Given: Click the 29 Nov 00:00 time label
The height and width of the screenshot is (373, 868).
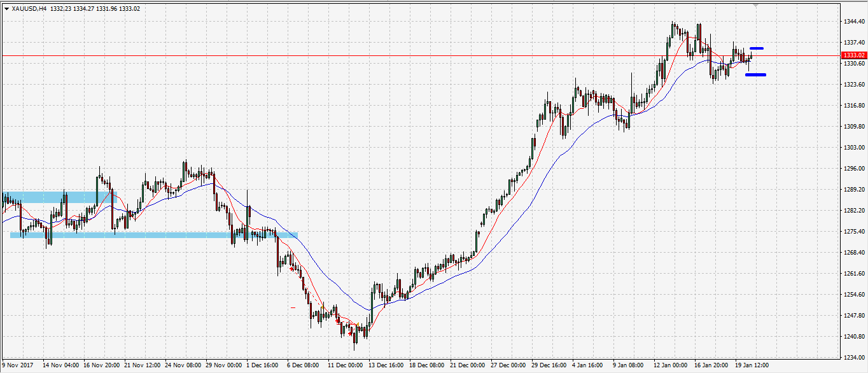Looking at the screenshot, I should (x=224, y=366).
